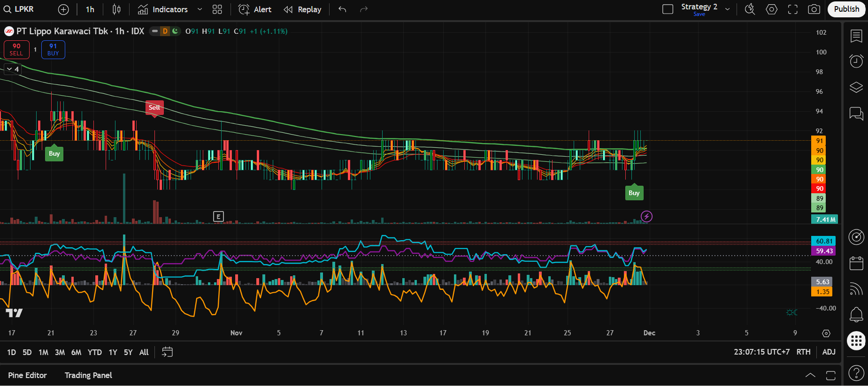Click the 91 BUY button
868x386 pixels.
[53, 49]
